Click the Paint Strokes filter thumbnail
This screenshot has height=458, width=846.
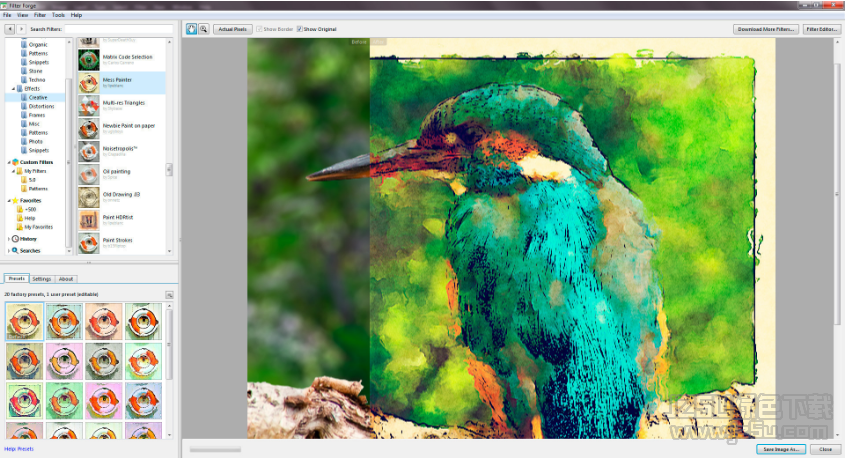pyautogui.click(x=88, y=243)
